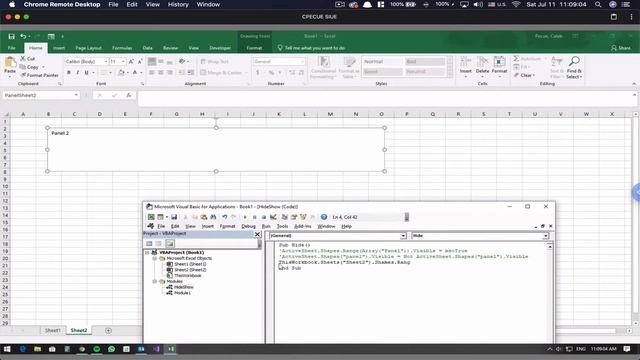Open Drawing Tools Format tab
Viewport: 640px width, 360px height.
click(254, 48)
